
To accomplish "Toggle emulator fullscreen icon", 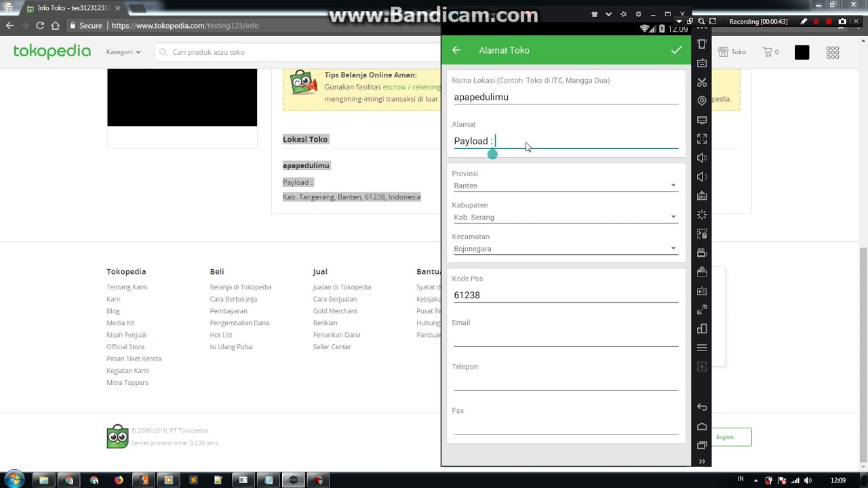I will pos(702,139).
